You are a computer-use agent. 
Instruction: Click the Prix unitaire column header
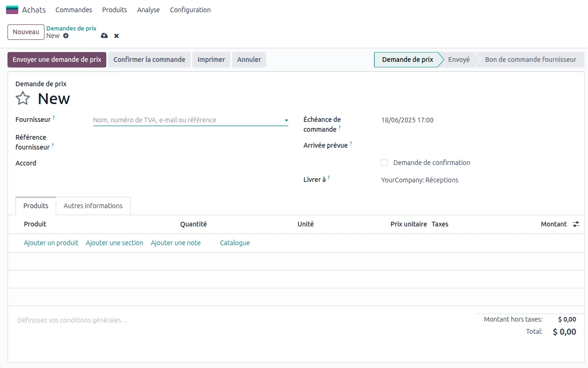pos(409,224)
